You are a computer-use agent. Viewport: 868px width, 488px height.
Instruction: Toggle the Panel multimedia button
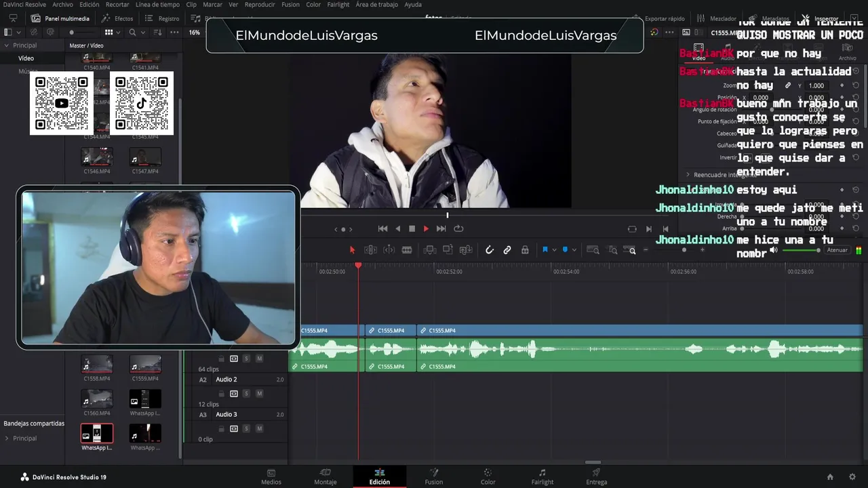(x=60, y=18)
